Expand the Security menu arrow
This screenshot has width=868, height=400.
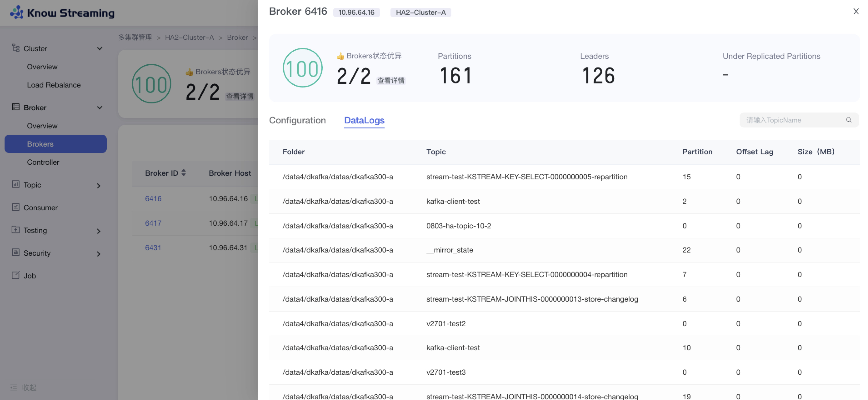pos(98,254)
